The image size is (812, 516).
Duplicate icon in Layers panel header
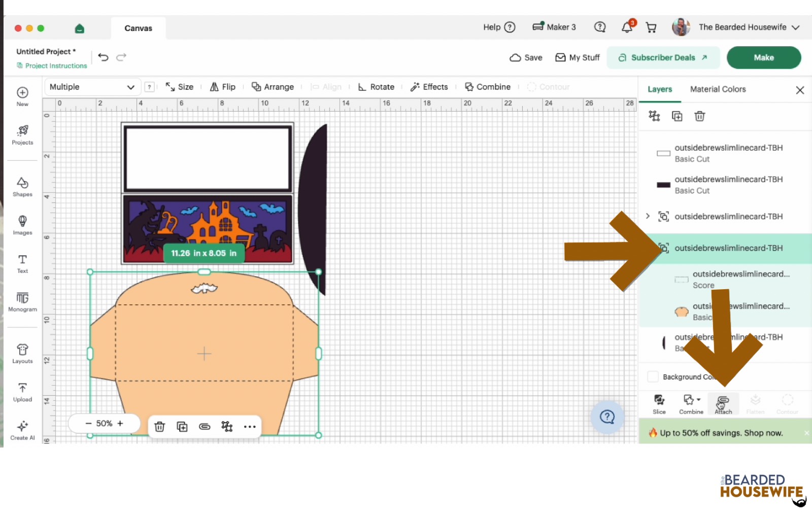(677, 116)
